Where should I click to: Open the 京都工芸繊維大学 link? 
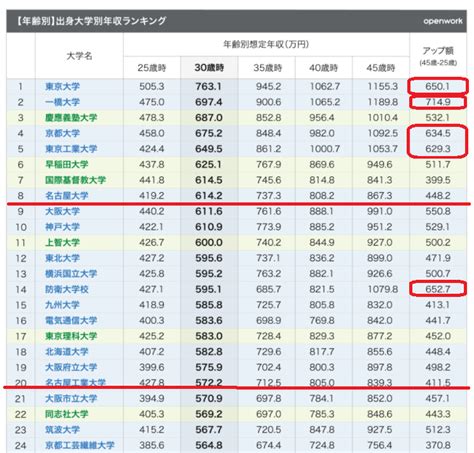pyautogui.click(x=80, y=445)
